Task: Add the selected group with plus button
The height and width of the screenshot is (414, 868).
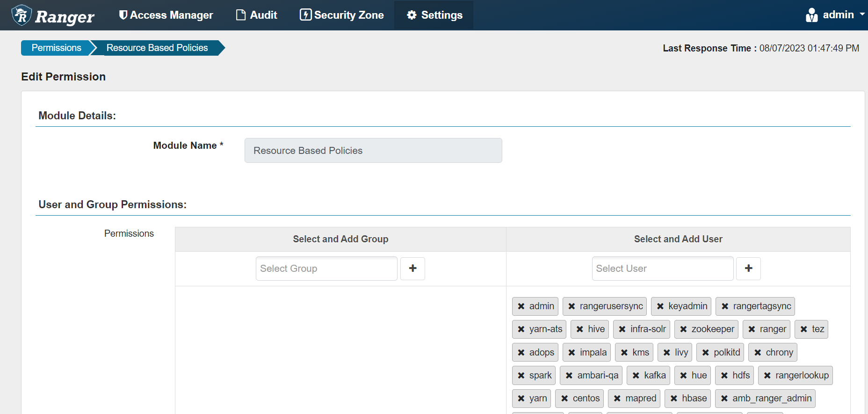Action: point(412,269)
